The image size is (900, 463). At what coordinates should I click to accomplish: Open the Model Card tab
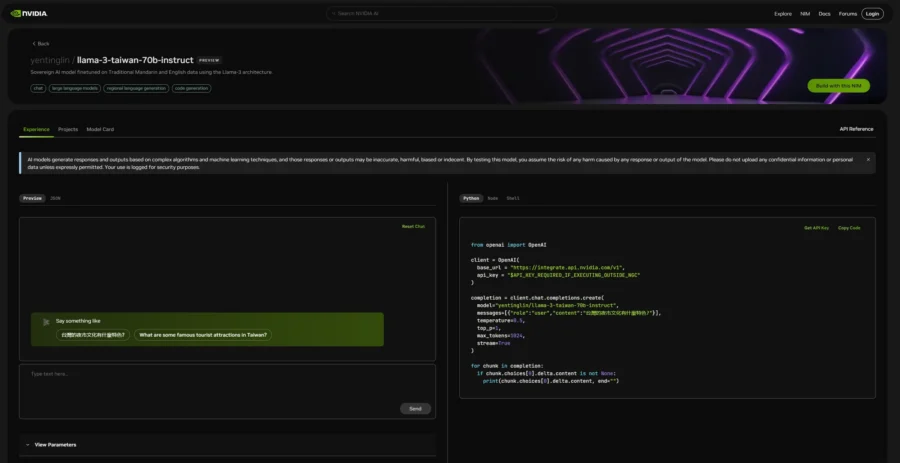pyautogui.click(x=100, y=130)
